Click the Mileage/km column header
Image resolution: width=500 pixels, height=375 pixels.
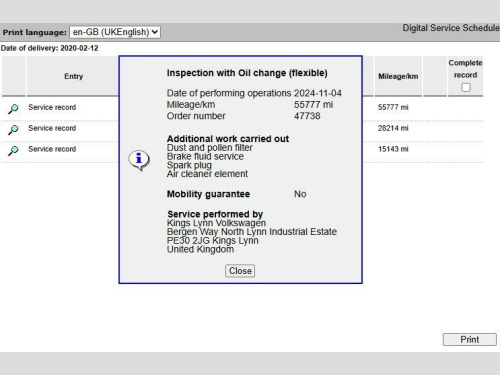pos(398,76)
